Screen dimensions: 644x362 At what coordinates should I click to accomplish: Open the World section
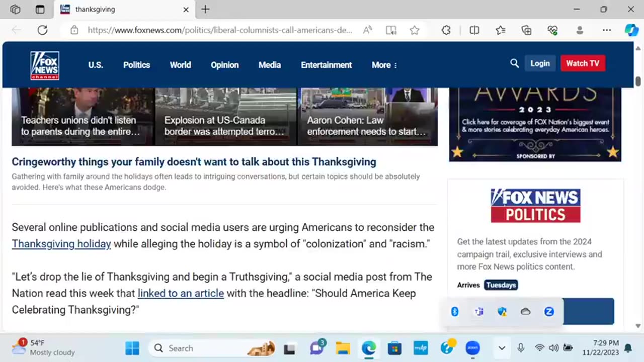click(x=180, y=65)
